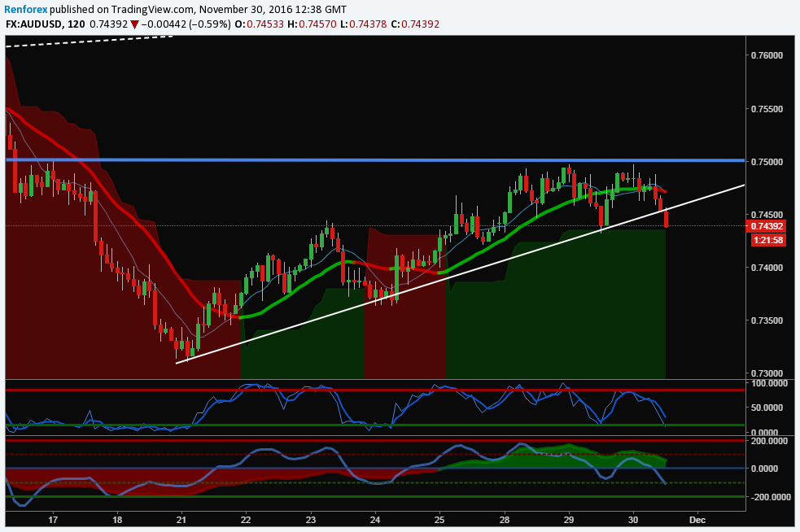Screen dimensions: 800x532
Task: Click date label 23 on time axis
Action: 311,520
